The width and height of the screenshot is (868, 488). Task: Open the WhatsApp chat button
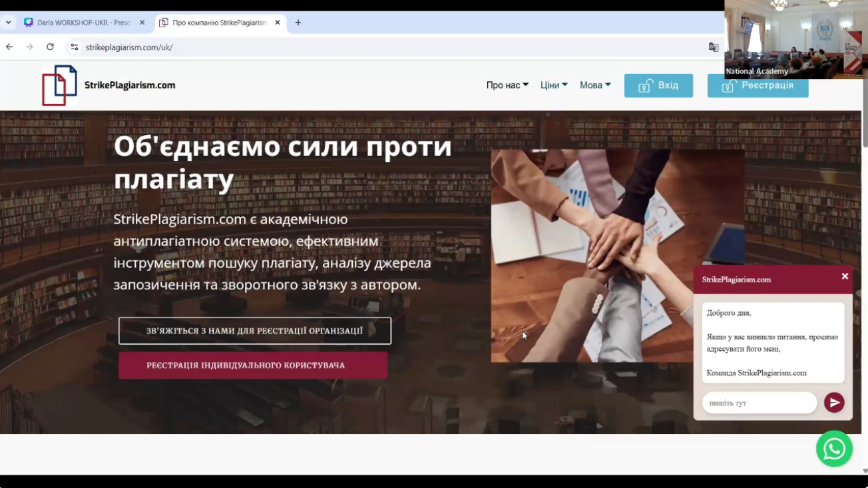[834, 449]
